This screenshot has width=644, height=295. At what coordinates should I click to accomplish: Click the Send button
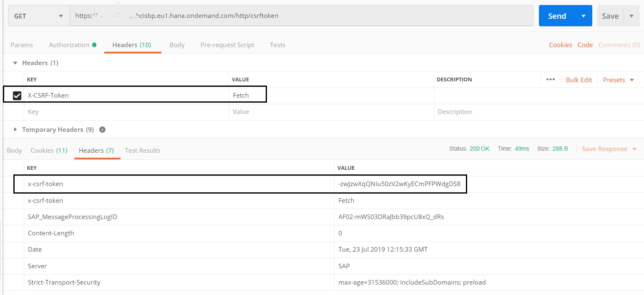click(x=556, y=15)
